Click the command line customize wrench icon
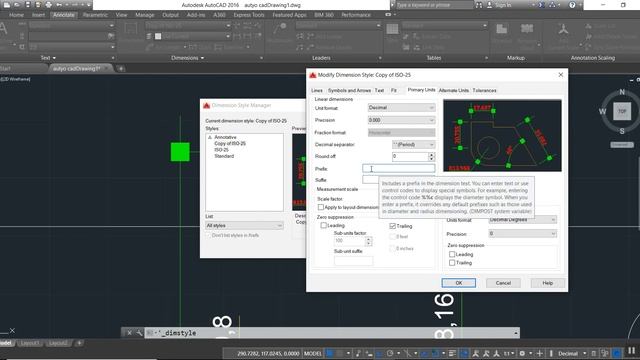The width and height of the screenshot is (640, 360). click(x=139, y=333)
